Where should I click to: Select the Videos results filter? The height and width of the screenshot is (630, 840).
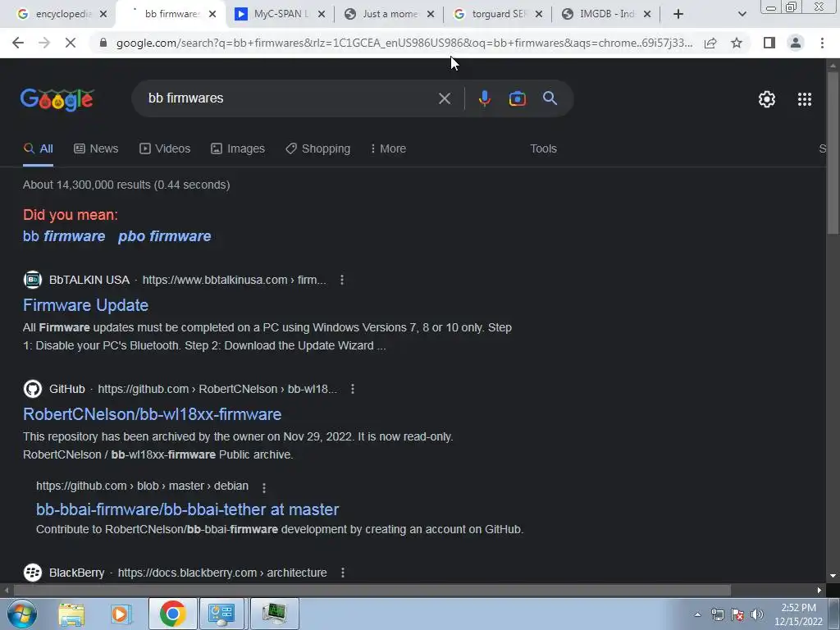165,148
